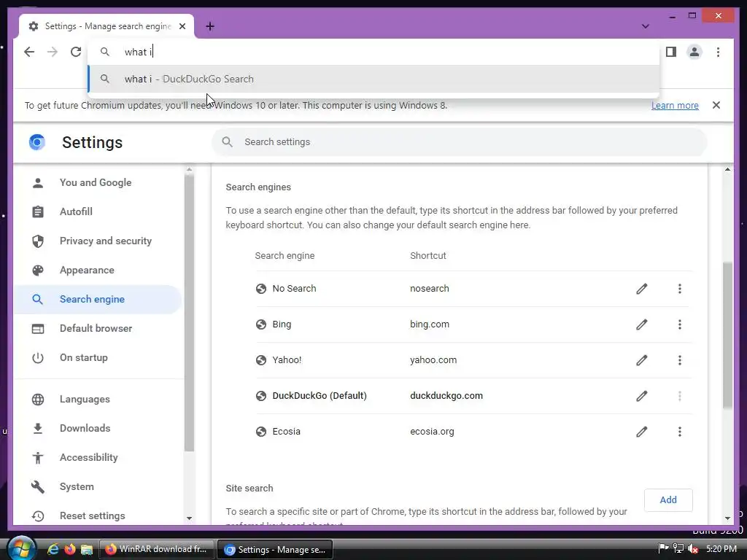This screenshot has height=560, width=747.
Task: Toggle the side panel icon in toolbar
Action: point(671,52)
